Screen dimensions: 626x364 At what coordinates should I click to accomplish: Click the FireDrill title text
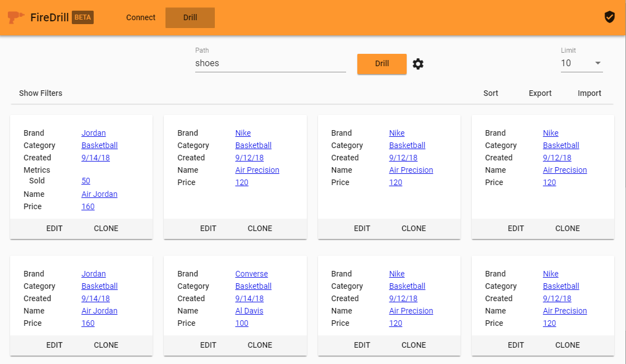(49, 17)
